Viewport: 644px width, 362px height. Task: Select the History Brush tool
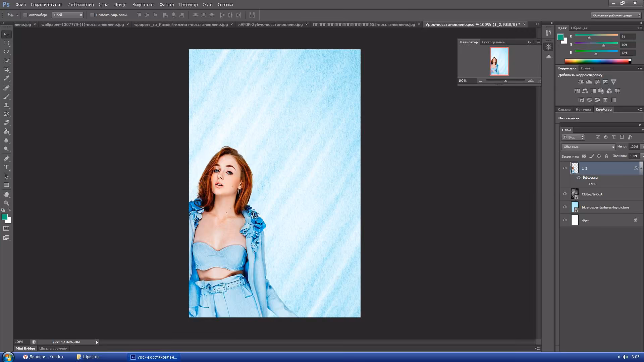coord(6,114)
